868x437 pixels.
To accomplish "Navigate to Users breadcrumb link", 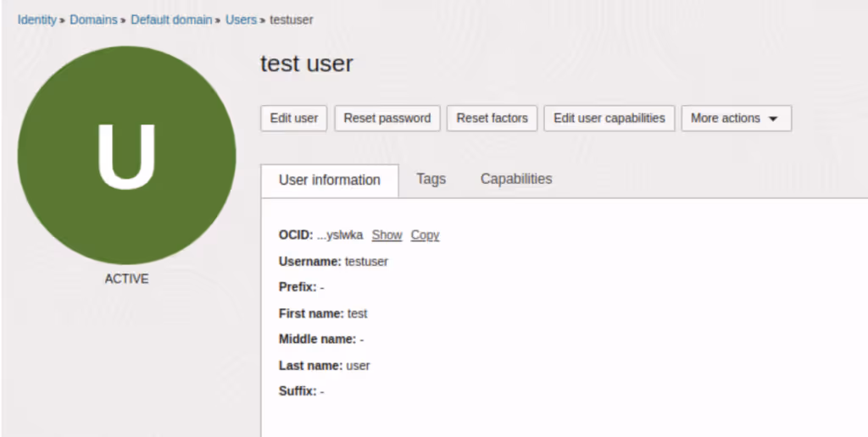I will point(241,20).
